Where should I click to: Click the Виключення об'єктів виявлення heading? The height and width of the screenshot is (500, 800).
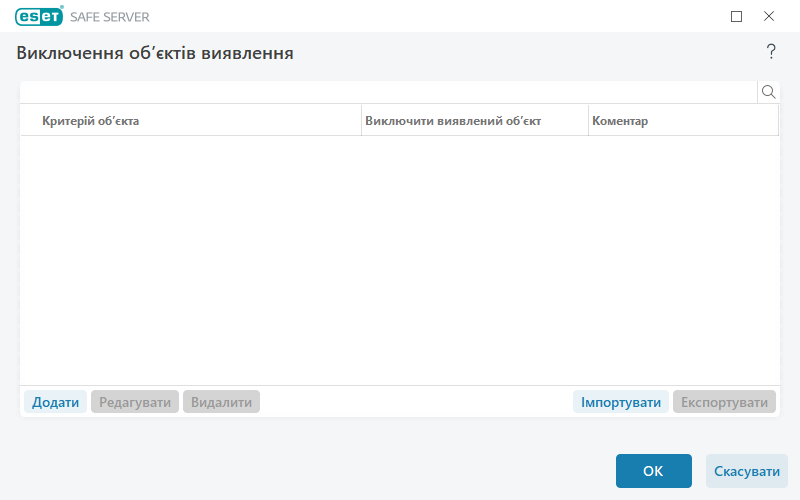[155, 53]
